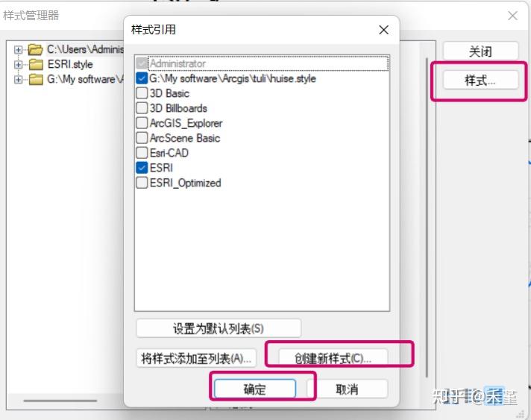Expand the ESRI.style tree node
Screen dimensions: 531x420
pos(18,64)
